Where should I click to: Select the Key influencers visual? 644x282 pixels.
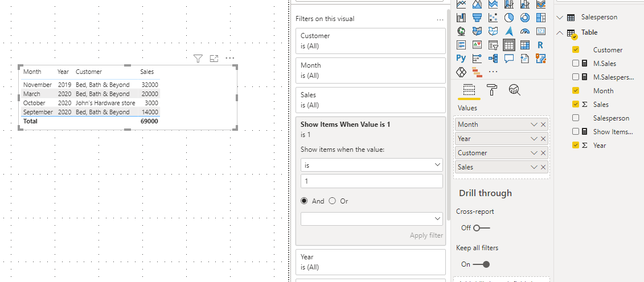477,58
